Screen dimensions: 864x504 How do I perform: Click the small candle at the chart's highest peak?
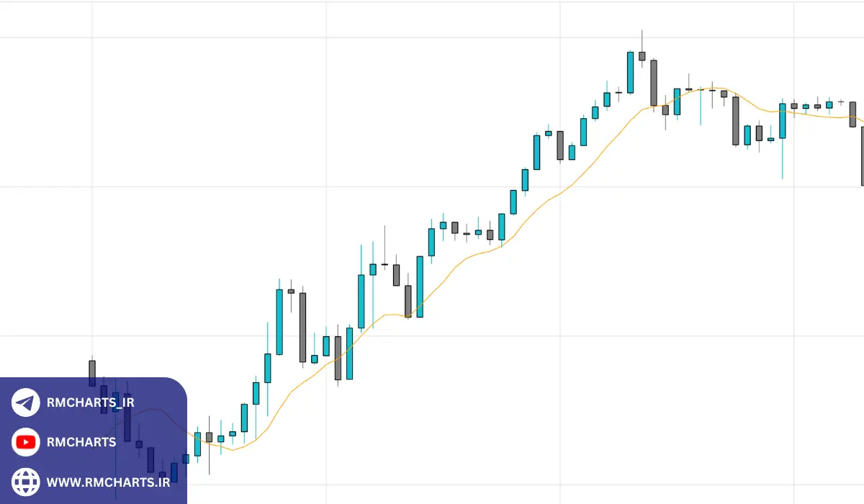(642, 55)
